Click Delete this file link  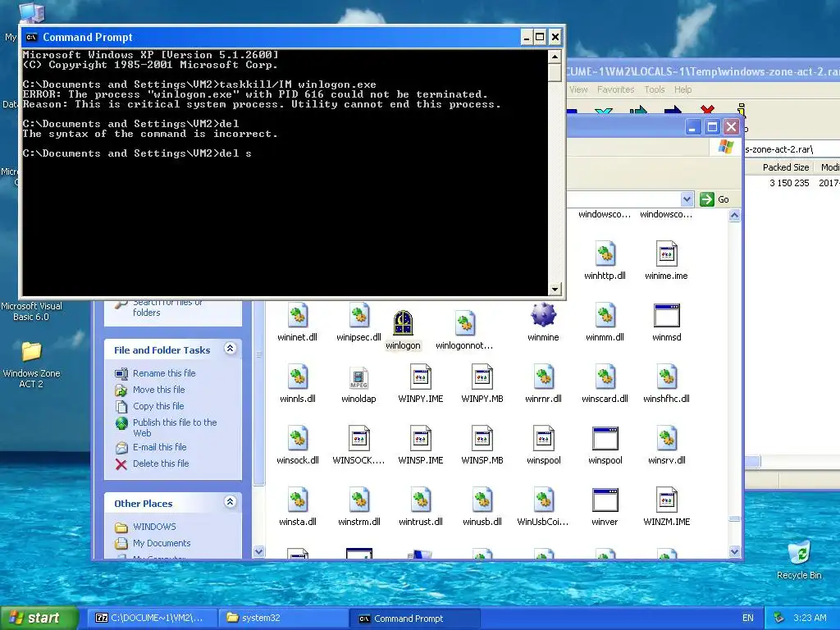(x=161, y=463)
